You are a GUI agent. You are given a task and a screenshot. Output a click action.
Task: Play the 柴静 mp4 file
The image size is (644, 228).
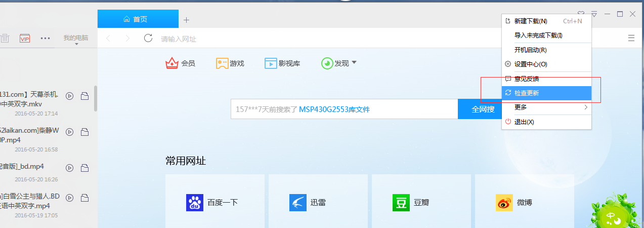(x=70, y=132)
